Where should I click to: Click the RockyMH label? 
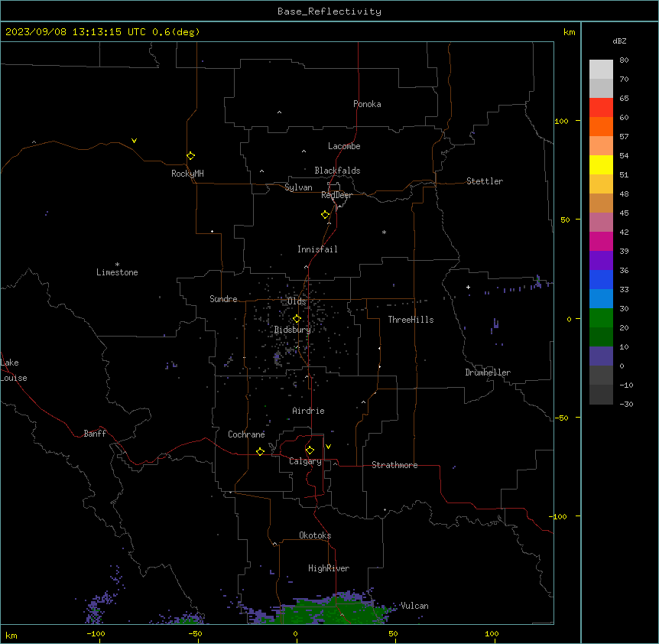(187, 174)
